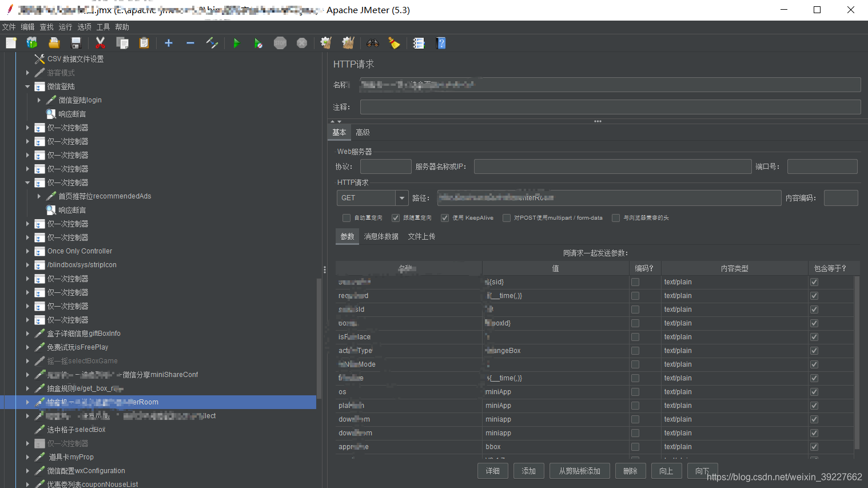Uncheck 包含等于 checkbox in os row

(814, 392)
